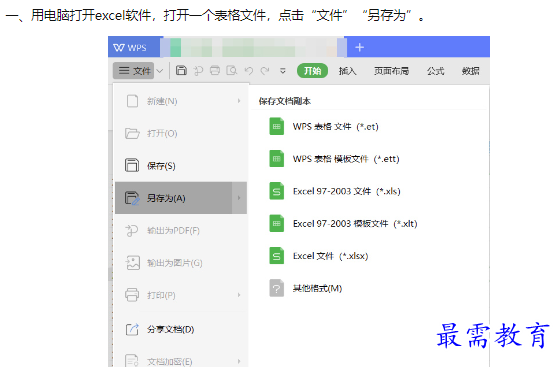Choose WPS 表格 模板文件 (*.ett) format

coord(334,159)
